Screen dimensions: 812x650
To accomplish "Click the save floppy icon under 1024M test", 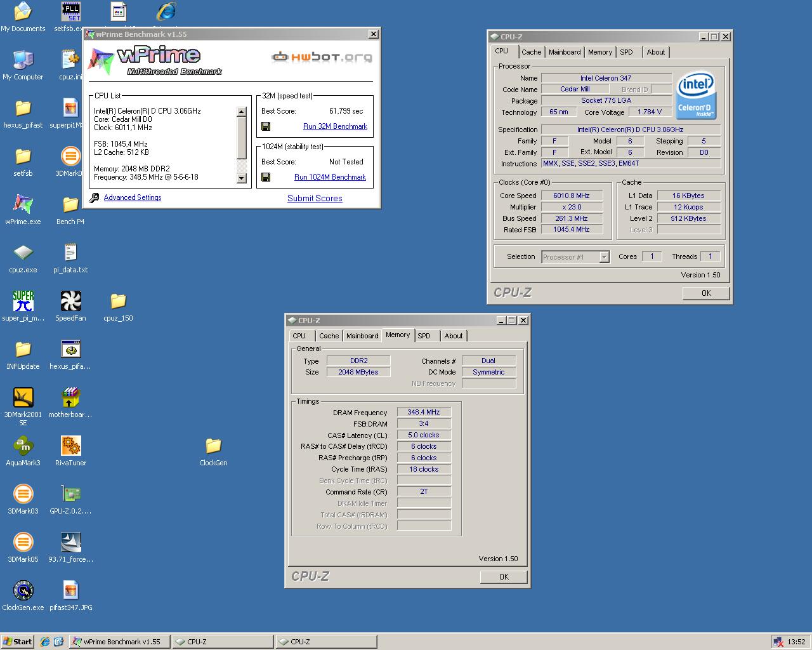I will tap(266, 177).
